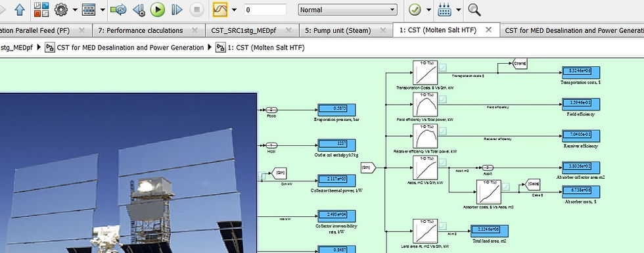This screenshot has width=644, height=253.
Task: Click the [Ctrans] Goto tag block
Action: [x=520, y=64]
